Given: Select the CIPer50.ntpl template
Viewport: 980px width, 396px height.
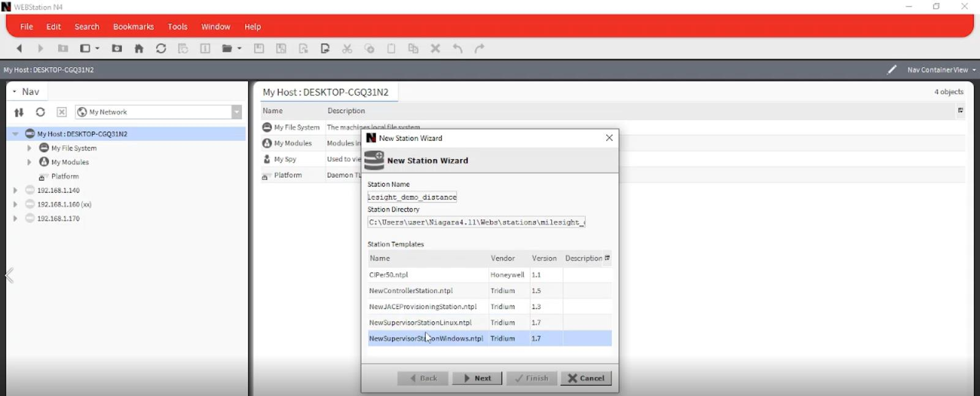Looking at the screenshot, I should [x=490, y=275].
